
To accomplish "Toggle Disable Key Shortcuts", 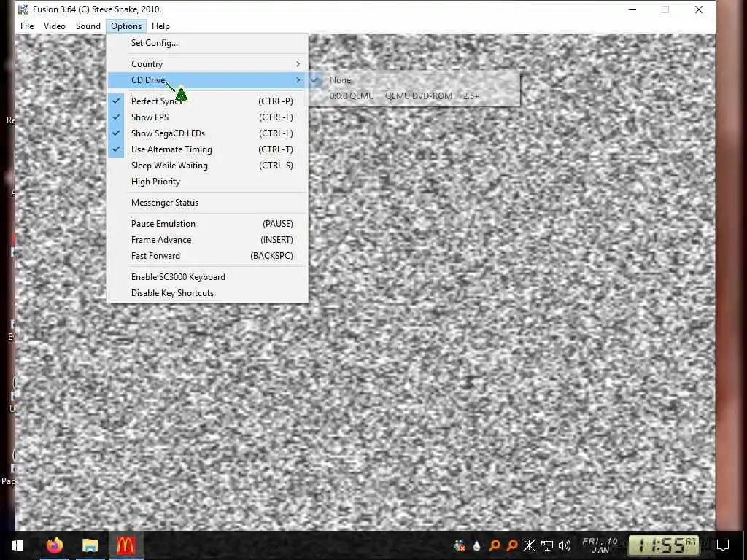I will [208, 293].
